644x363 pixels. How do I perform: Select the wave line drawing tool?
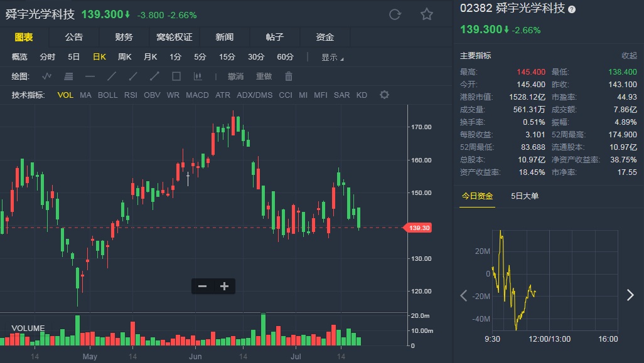click(x=47, y=76)
